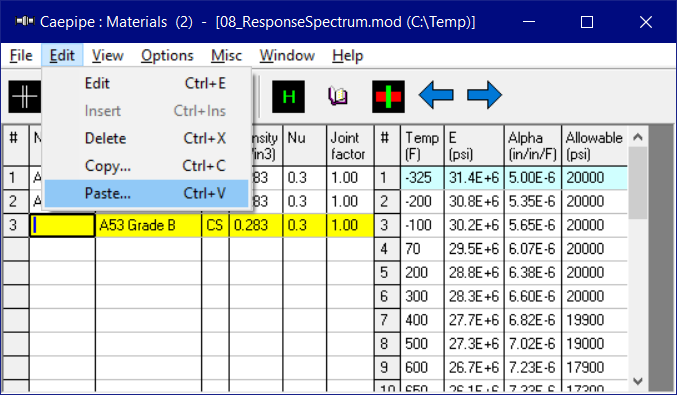Open the material library book icon
The image size is (677, 395).
point(338,97)
